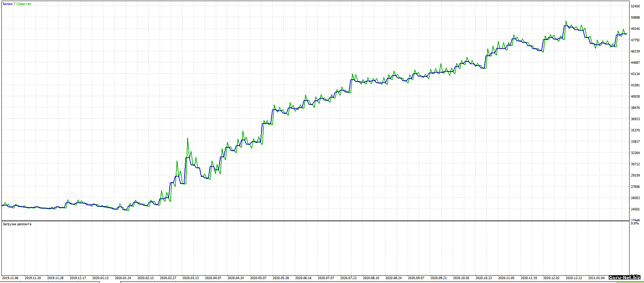This screenshot has width=644, height=283.
Task: Click the 2020.01.13 date label
Action: tap(100, 278)
